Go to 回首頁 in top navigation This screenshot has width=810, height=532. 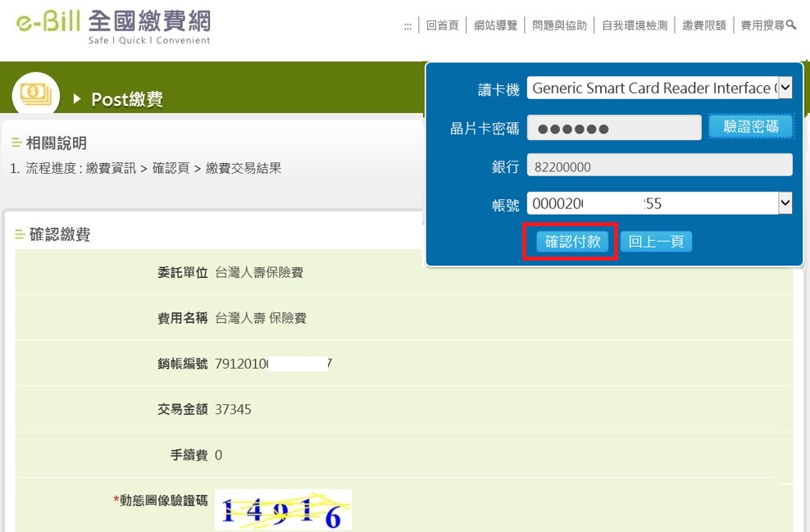[x=442, y=25]
